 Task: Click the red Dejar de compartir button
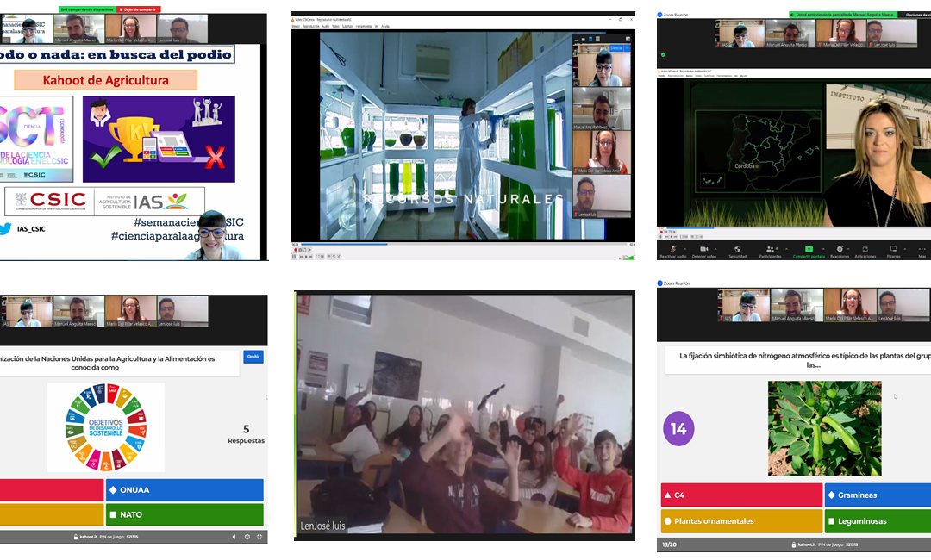[x=138, y=9]
